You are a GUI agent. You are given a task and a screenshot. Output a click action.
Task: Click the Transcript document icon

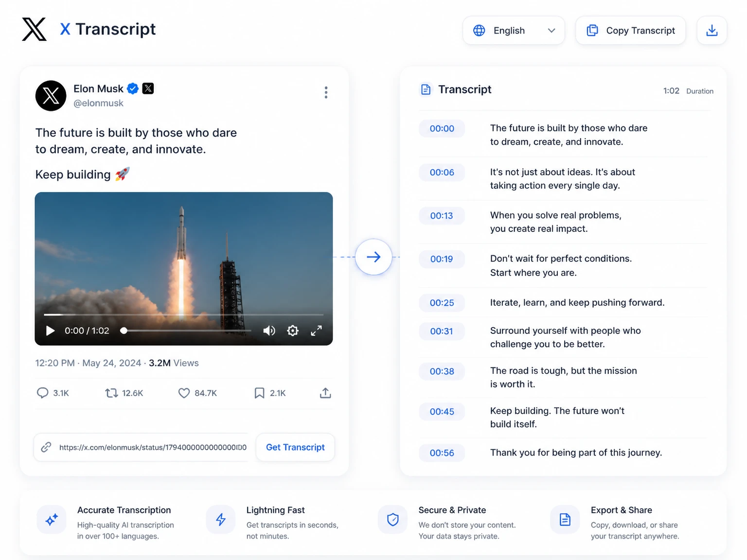click(x=426, y=89)
